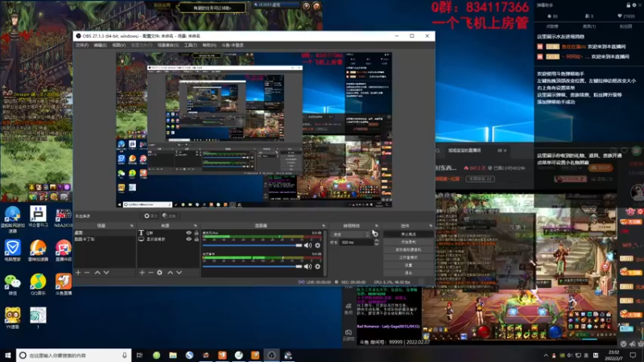
Task: Open the Help menu in OBS
Action: pyautogui.click(x=209, y=45)
